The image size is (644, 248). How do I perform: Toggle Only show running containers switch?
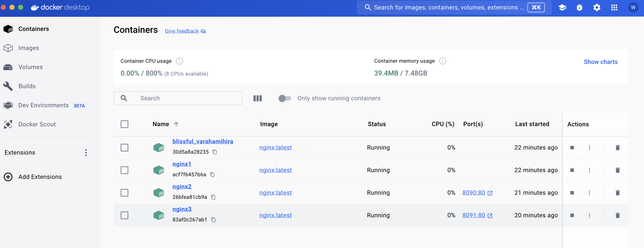[x=285, y=98]
